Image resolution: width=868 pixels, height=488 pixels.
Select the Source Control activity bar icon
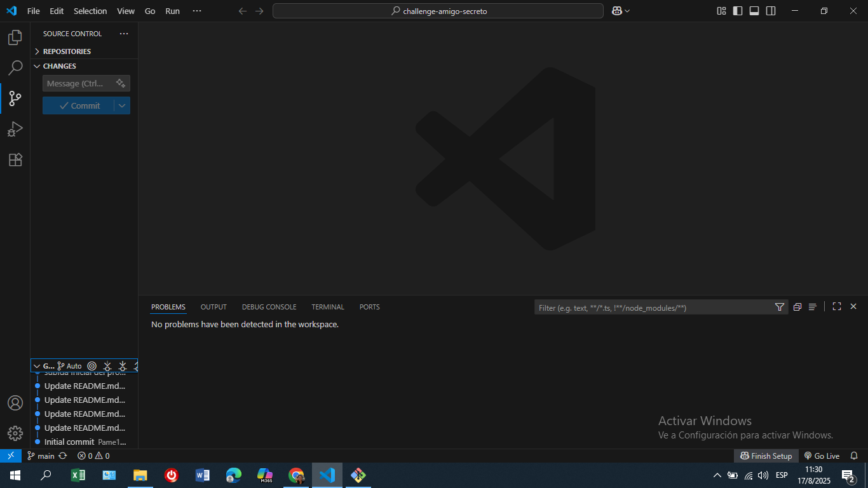tap(15, 98)
